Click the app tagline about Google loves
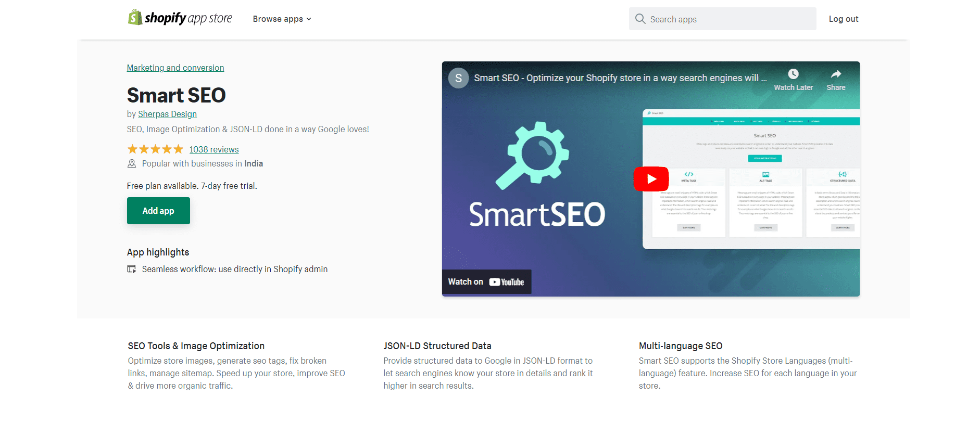This screenshot has height=423, width=980. coord(248,129)
